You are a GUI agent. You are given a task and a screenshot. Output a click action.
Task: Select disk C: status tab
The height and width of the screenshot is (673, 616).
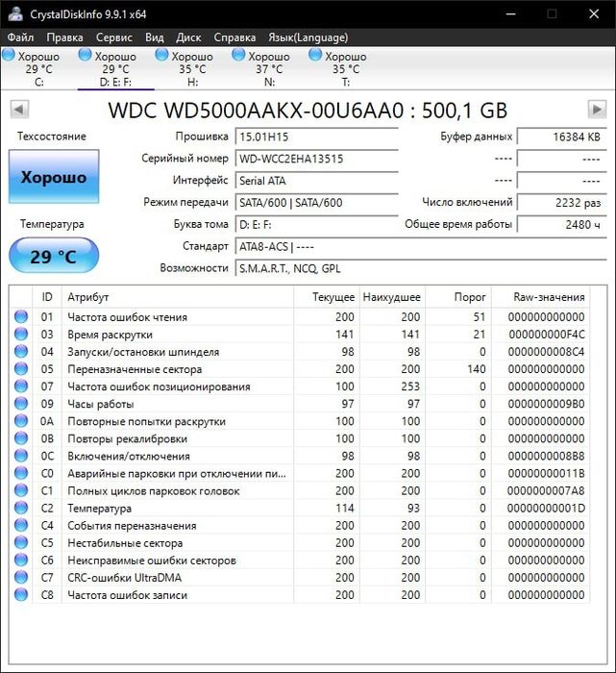[x=38, y=68]
